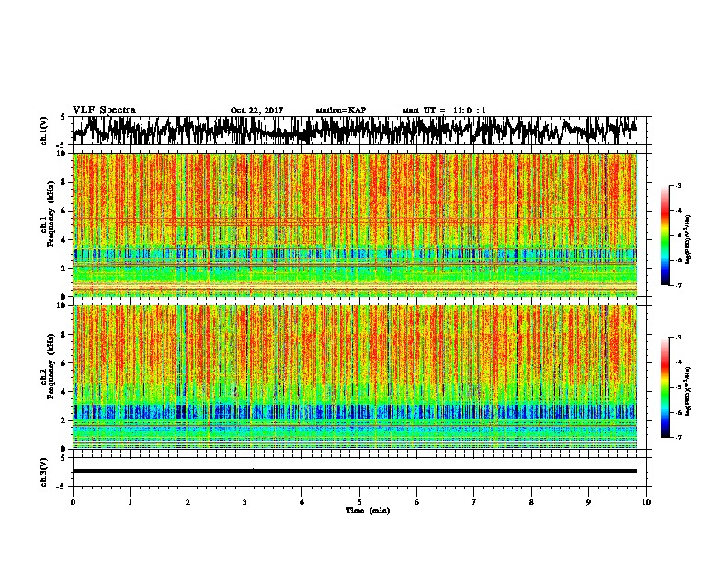728x563 pixels.
Task: Click the 'station=KAP' label
Action: point(341,110)
